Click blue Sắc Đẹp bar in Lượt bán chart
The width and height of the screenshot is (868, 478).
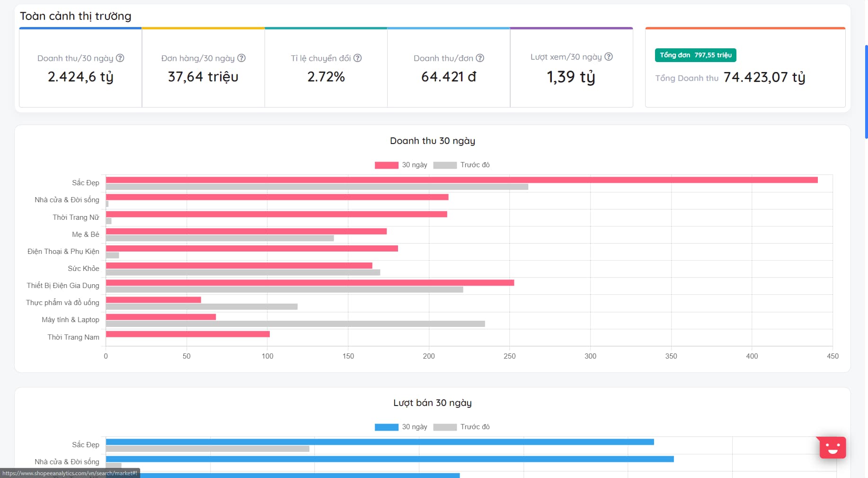(x=380, y=442)
